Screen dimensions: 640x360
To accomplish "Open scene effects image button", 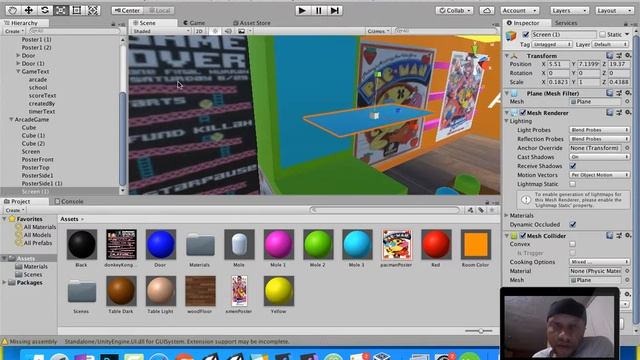I will [242, 31].
